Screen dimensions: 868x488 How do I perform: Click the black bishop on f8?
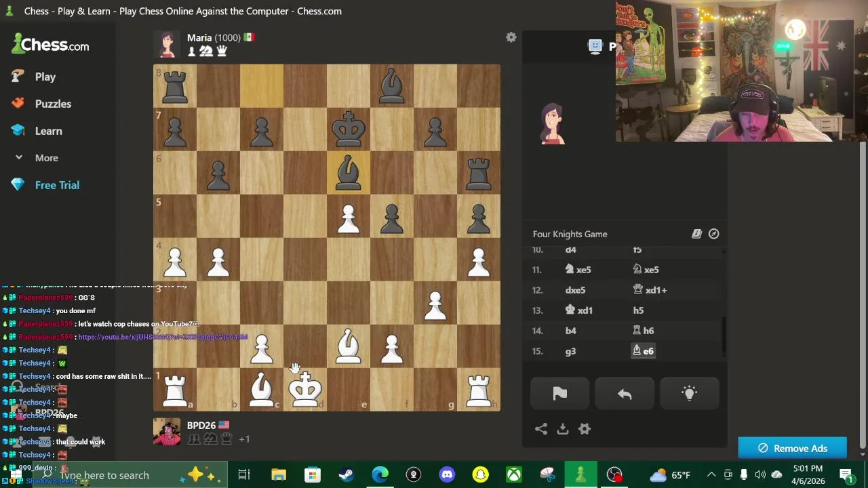click(x=392, y=85)
